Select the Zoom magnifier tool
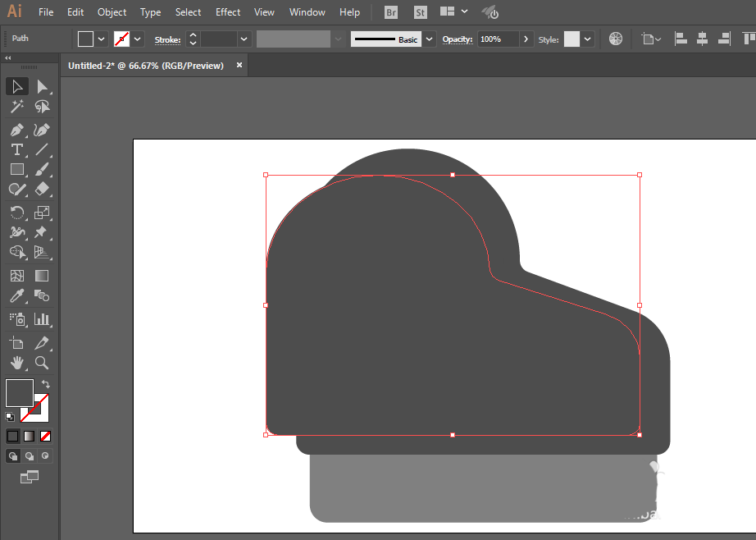 coord(42,363)
